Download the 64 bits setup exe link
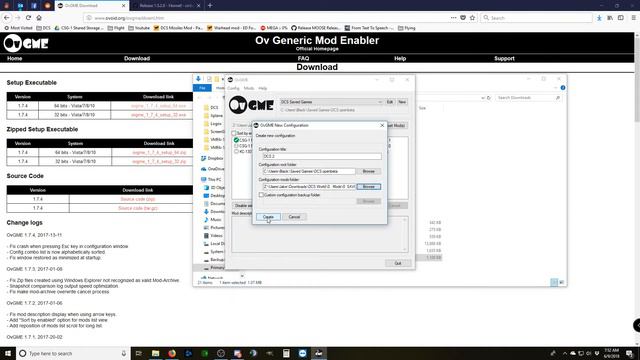The height and width of the screenshot is (360, 640). (158, 106)
